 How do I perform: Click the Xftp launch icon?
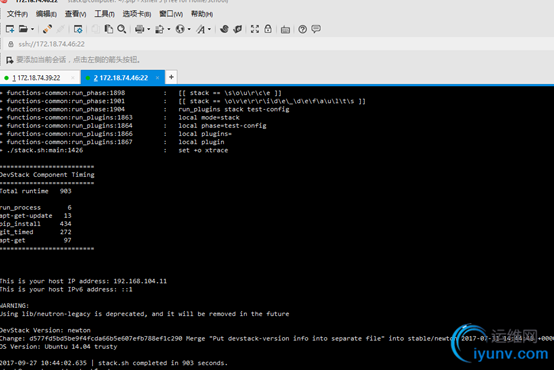click(224, 29)
